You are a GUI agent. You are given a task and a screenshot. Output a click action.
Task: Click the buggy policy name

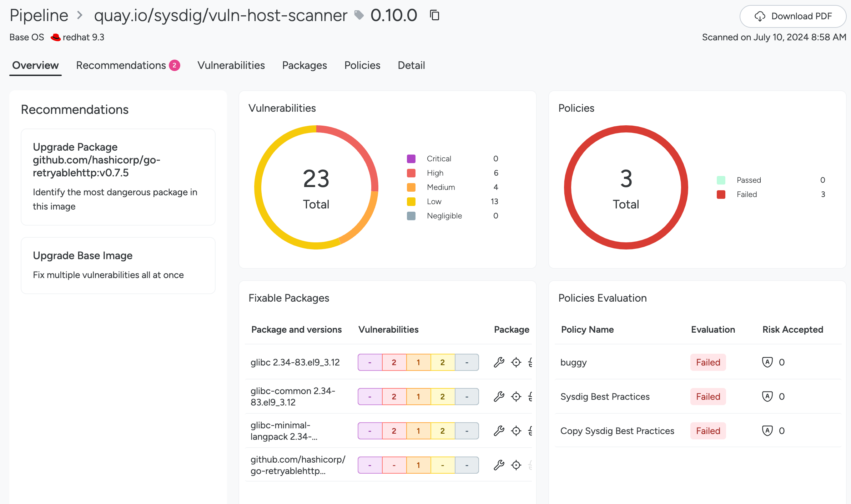(574, 362)
